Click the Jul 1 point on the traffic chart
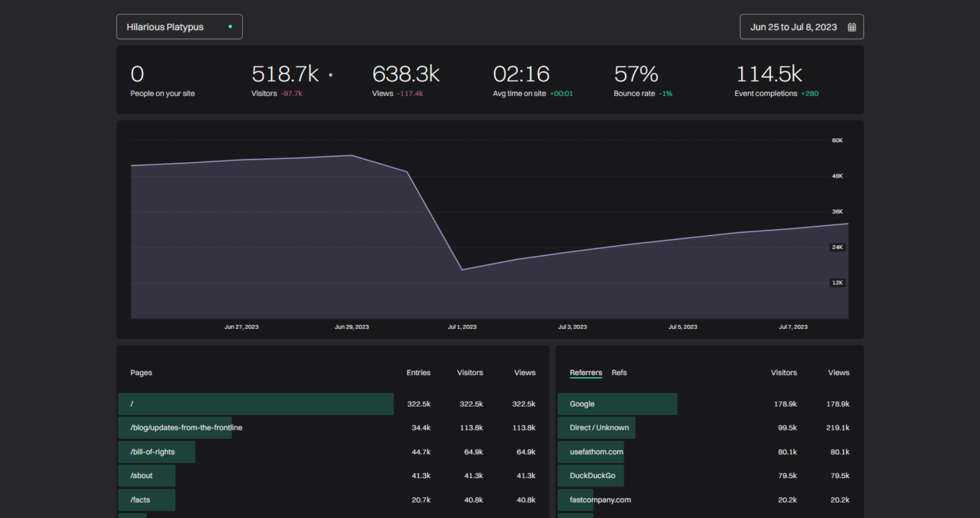Screen dimensions: 980x518 point(462,268)
